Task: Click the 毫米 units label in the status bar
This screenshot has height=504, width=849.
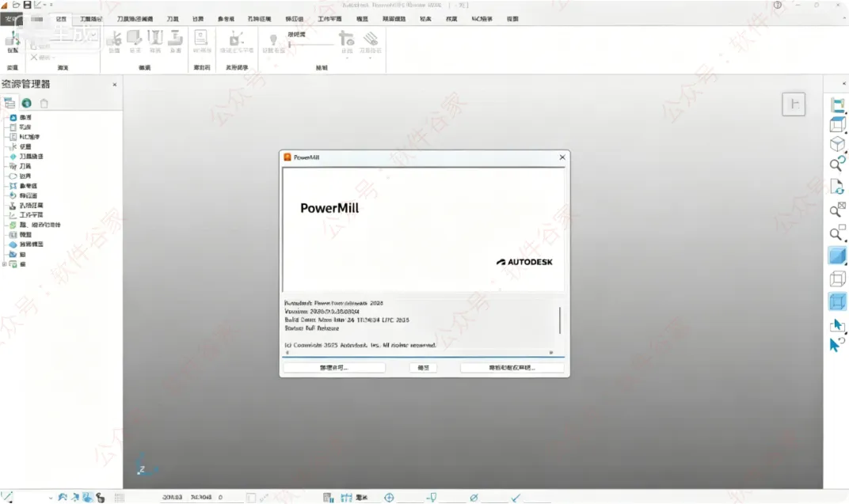Action: click(x=362, y=498)
